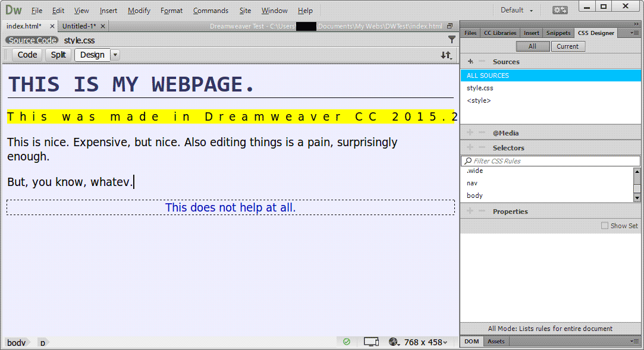The image size is (644, 350).
Task: Open the DOM panel options menu icon
Action: coord(634,341)
